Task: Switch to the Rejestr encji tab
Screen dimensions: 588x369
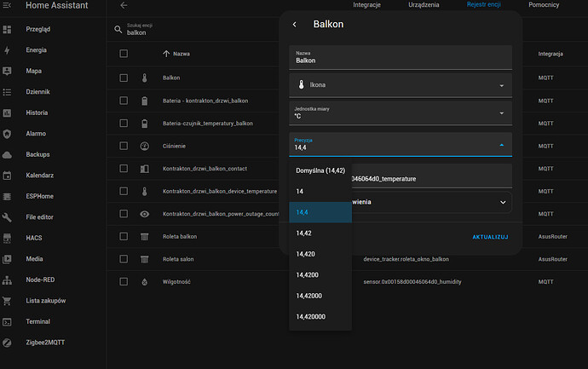Action: (x=484, y=4)
